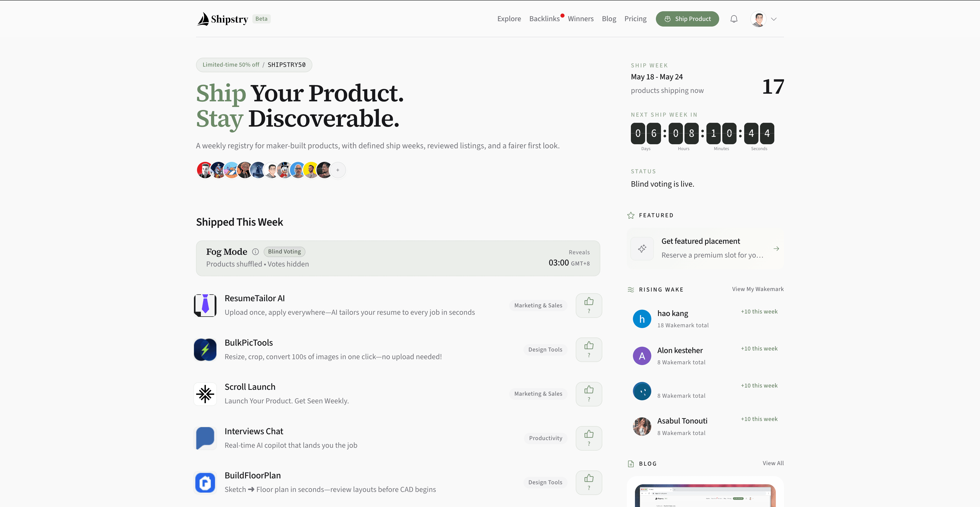
Task: Open the Interviews Chat bubble logo
Action: pyautogui.click(x=205, y=438)
